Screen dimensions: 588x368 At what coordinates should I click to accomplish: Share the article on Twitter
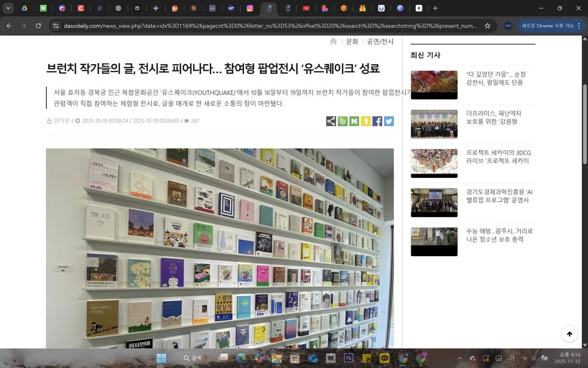coord(389,121)
